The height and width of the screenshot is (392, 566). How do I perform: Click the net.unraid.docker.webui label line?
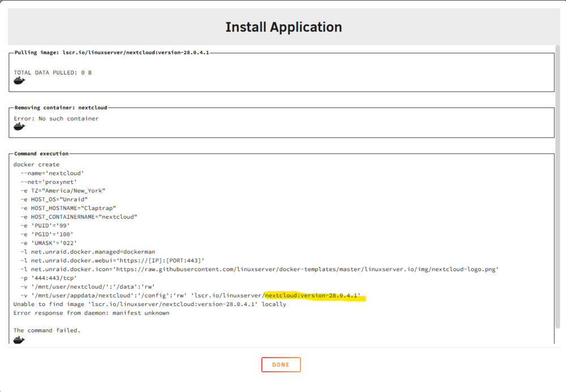click(x=112, y=260)
